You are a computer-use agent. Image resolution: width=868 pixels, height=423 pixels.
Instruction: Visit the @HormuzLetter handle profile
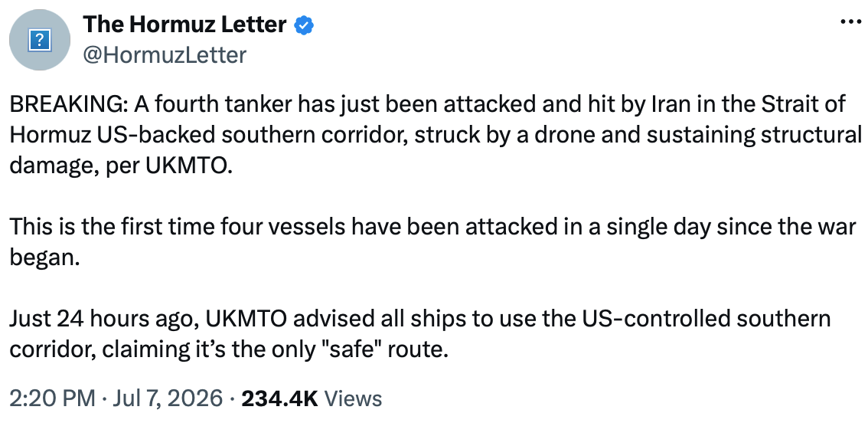(x=165, y=55)
